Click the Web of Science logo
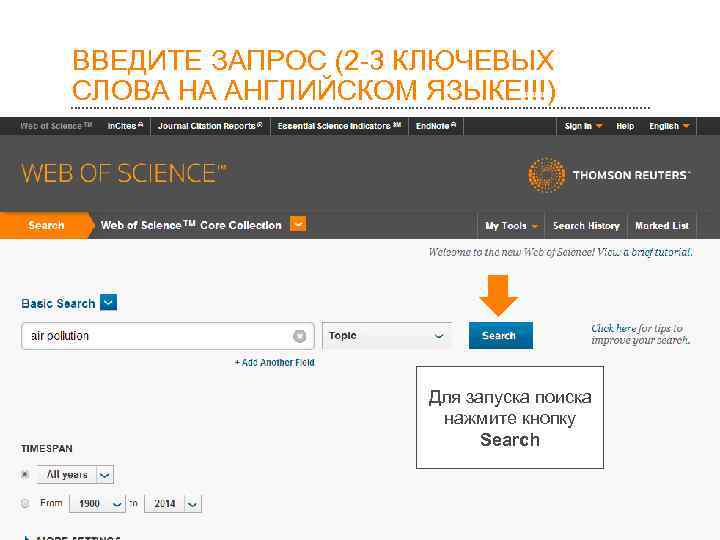This screenshot has width=720, height=540. [x=124, y=174]
